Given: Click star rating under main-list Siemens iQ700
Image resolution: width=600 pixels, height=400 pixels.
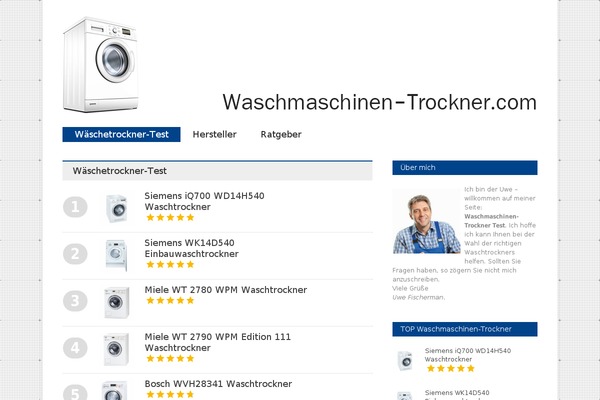Looking at the screenshot, I should click(170, 218).
